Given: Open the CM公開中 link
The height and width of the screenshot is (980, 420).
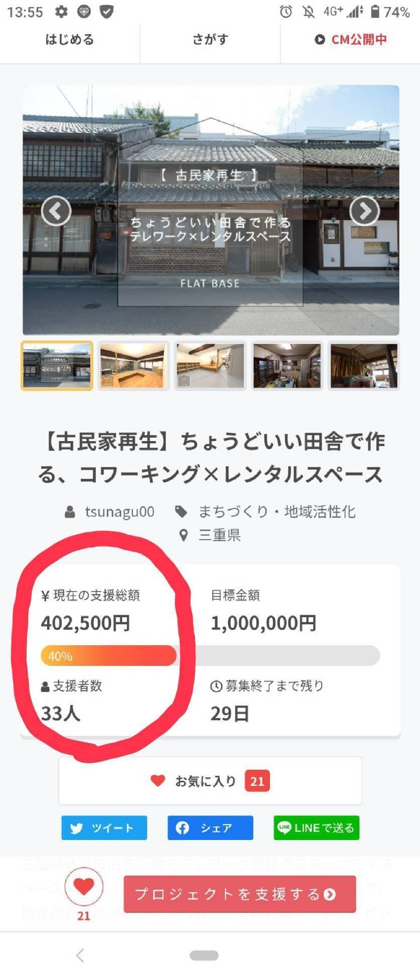Looking at the screenshot, I should click(x=350, y=39).
